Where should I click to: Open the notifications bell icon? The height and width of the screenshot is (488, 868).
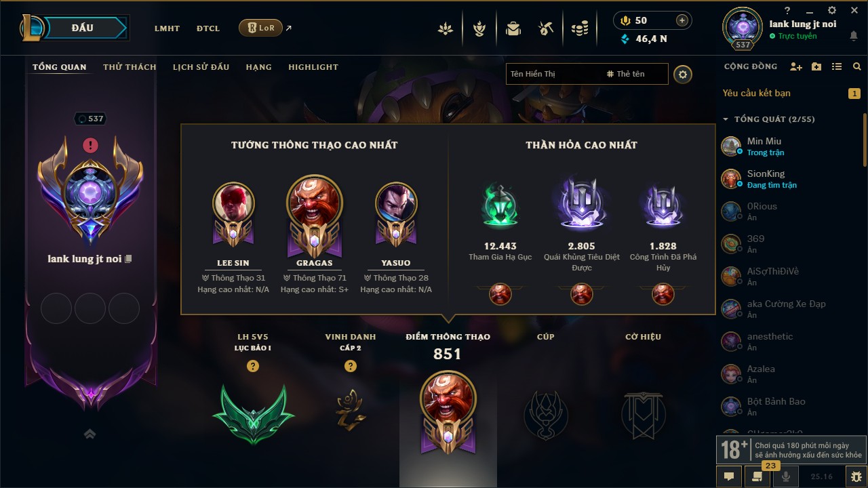coord(853,36)
